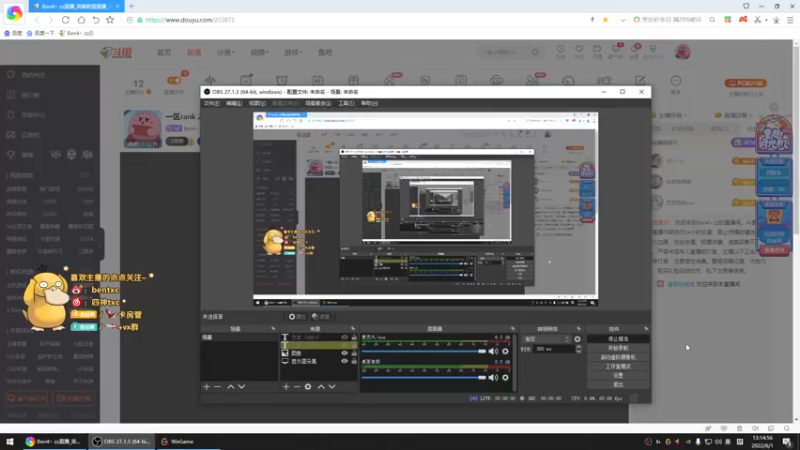Bookmark page with the star icon in toolbar
800x450 pixels.
(110, 20)
